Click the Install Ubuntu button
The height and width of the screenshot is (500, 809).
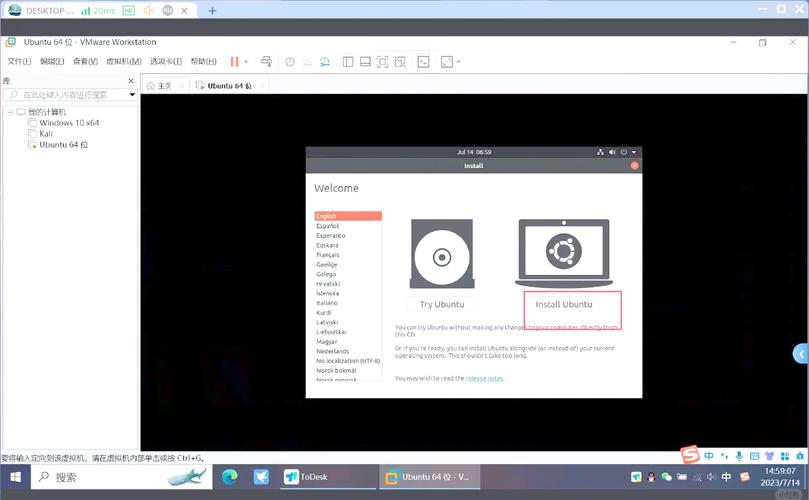(563, 304)
